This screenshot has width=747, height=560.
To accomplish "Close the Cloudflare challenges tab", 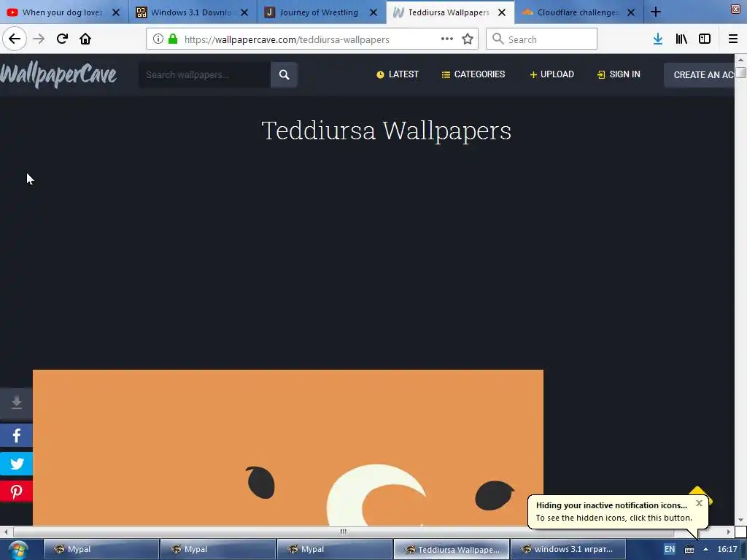I will coord(631,12).
